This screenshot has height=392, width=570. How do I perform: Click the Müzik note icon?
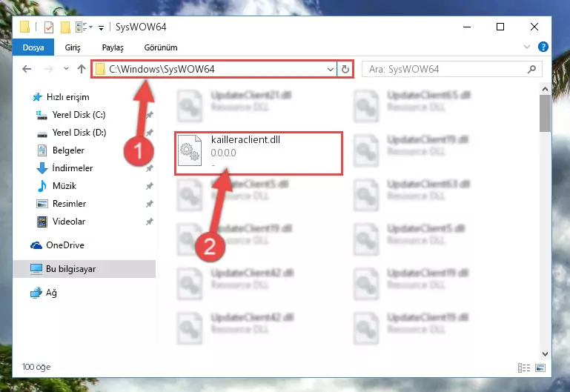42,186
